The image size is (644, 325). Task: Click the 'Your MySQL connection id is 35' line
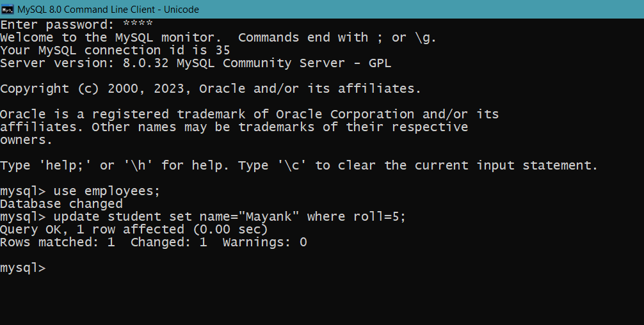(x=115, y=51)
